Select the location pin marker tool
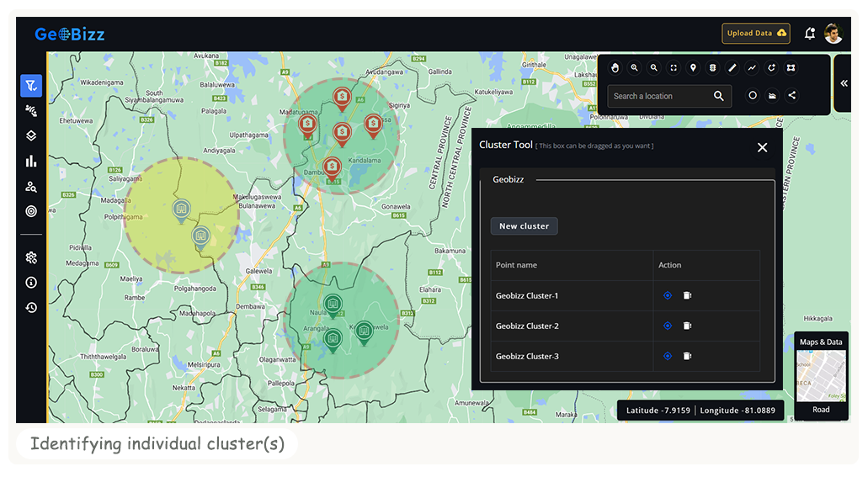 click(x=693, y=67)
